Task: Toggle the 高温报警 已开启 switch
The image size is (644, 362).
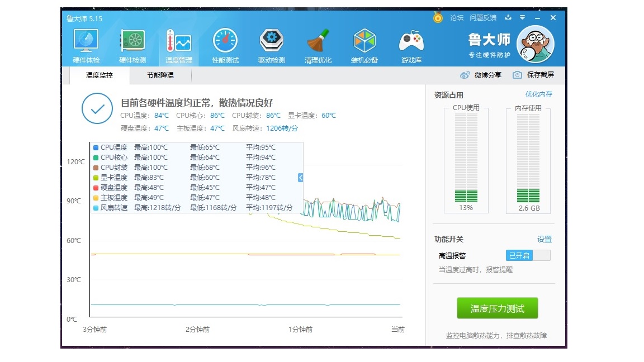Action: [x=528, y=255]
